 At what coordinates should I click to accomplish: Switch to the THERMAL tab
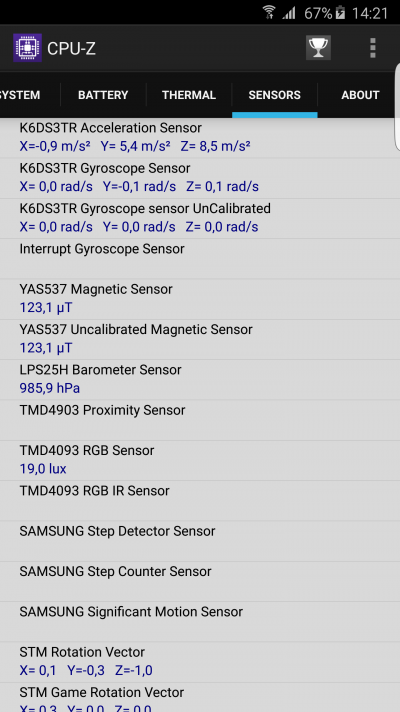click(189, 95)
